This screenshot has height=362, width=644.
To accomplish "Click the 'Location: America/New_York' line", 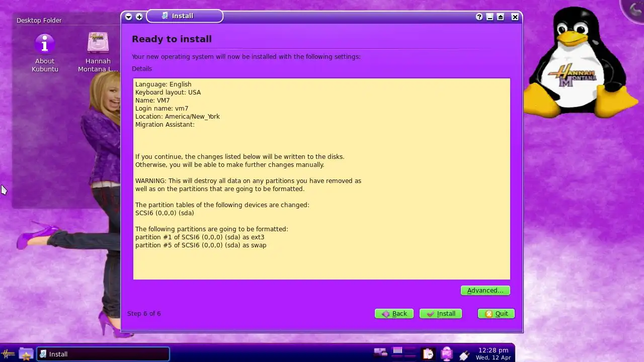I will (177, 116).
